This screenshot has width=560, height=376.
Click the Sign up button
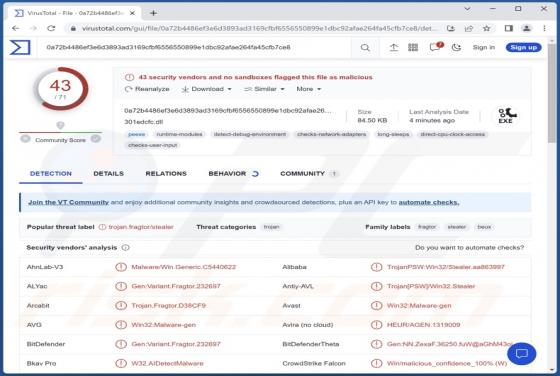click(x=523, y=47)
